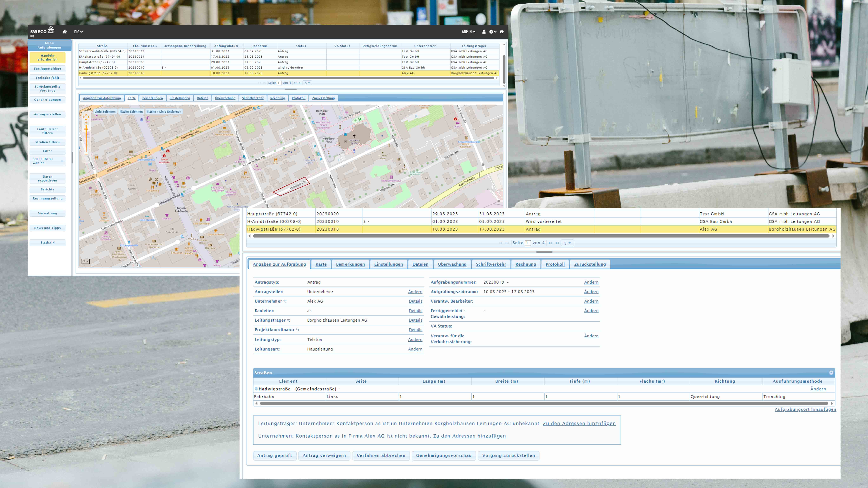Jump to last page in large pager

[x=557, y=243]
